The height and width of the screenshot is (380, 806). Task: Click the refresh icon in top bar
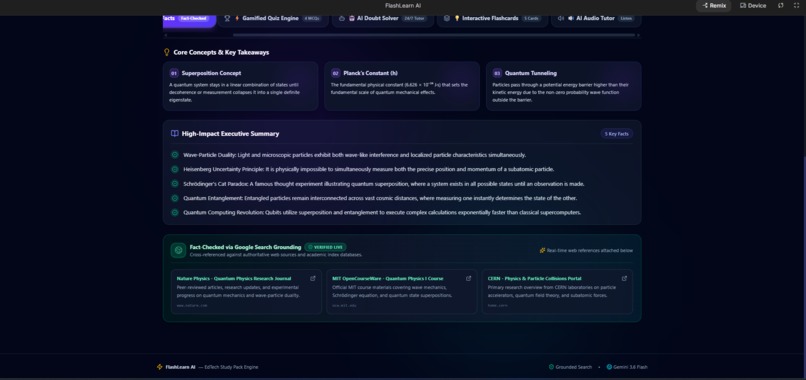[781, 6]
